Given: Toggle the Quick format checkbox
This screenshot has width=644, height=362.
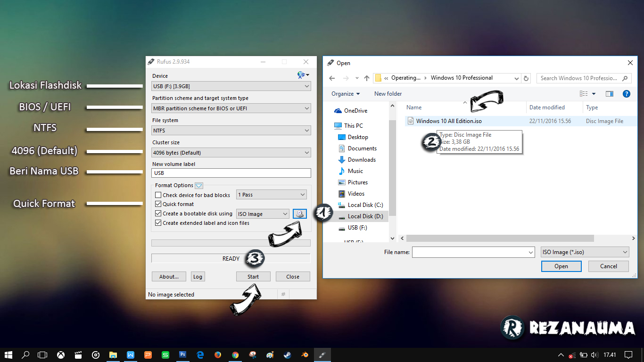Looking at the screenshot, I should point(158,204).
